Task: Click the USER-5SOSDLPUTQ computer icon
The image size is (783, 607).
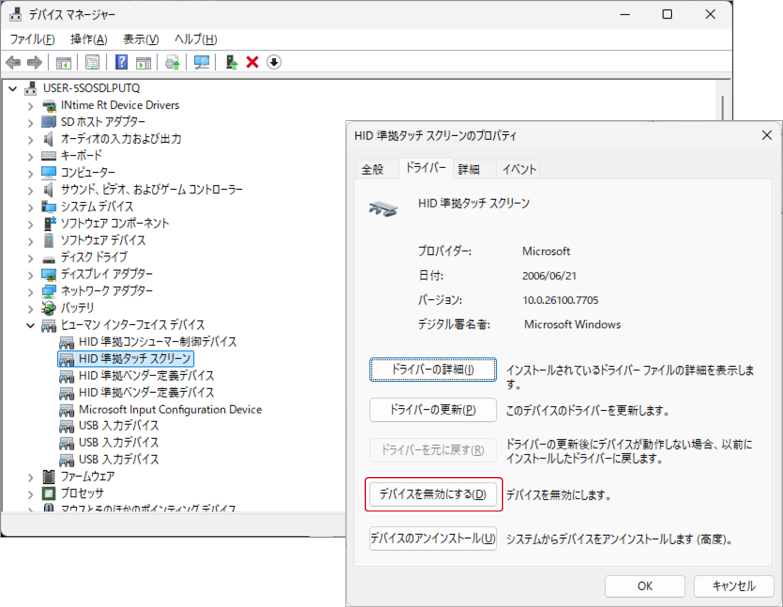Action: click(31, 88)
